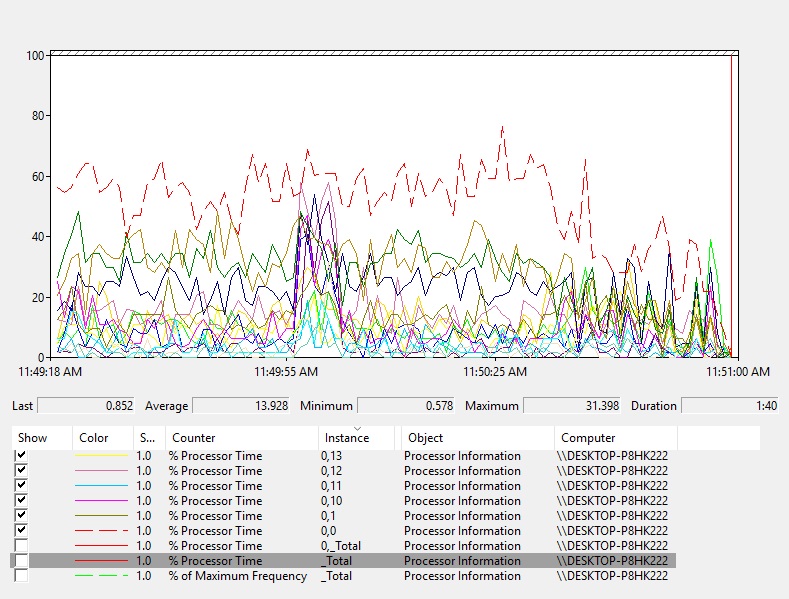
Task: Click the Last value field 0.852
Action: [87, 406]
